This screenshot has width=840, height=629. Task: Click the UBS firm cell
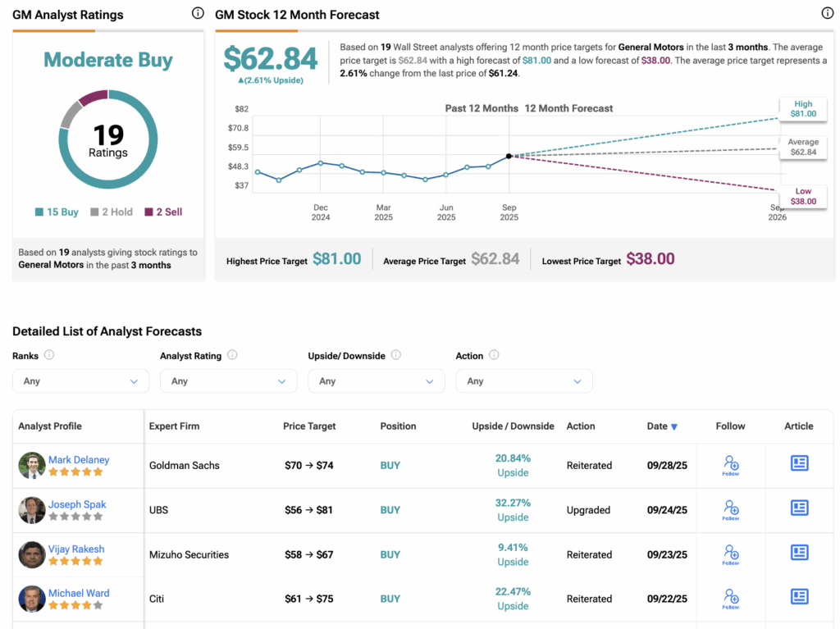click(158, 509)
